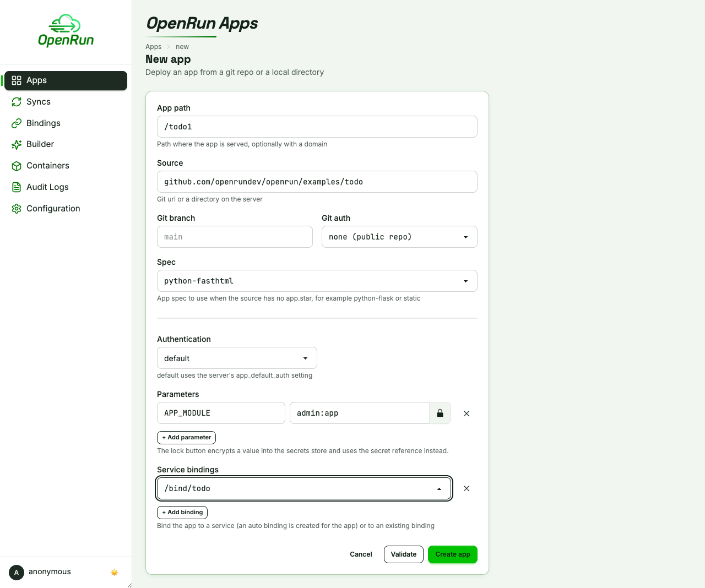Click the Syncs refresh icon

click(17, 102)
